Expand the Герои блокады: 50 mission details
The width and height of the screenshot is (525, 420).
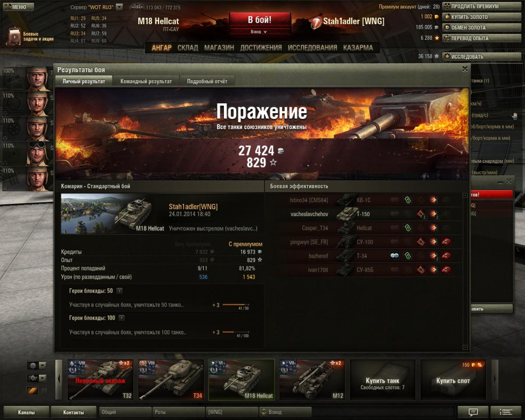[119, 291]
